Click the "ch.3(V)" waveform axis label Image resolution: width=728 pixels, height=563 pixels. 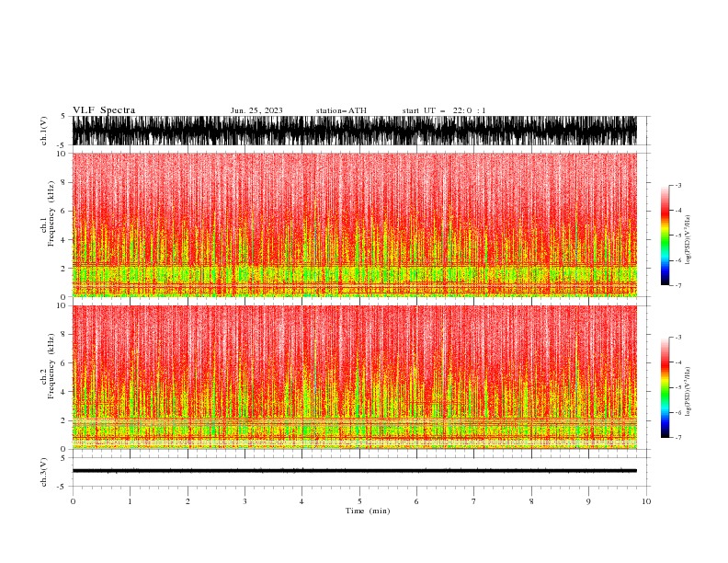click(x=44, y=472)
